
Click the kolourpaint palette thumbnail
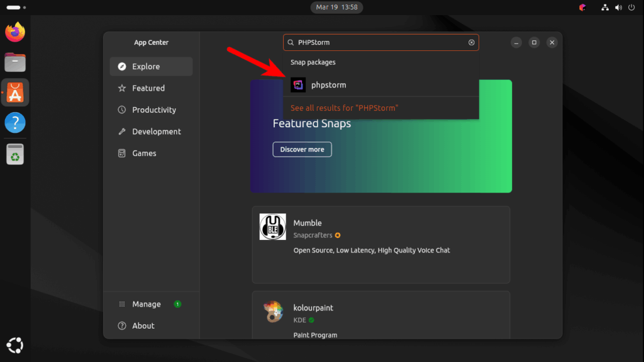tap(274, 312)
